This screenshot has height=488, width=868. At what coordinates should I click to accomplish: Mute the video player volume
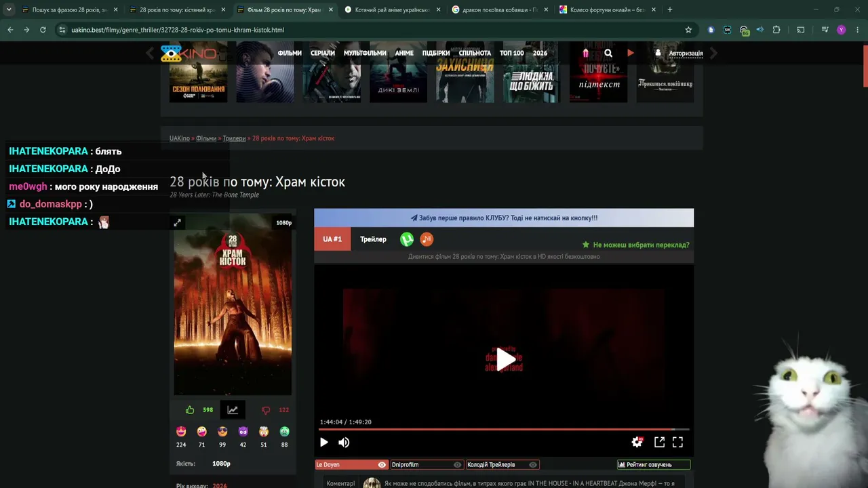[x=344, y=443]
